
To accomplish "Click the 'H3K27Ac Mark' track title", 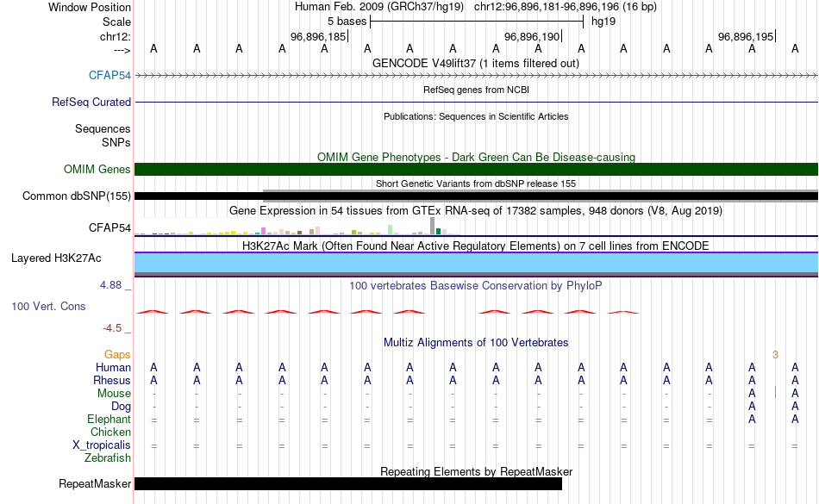I will pyautogui.click(x=476, y=246).
